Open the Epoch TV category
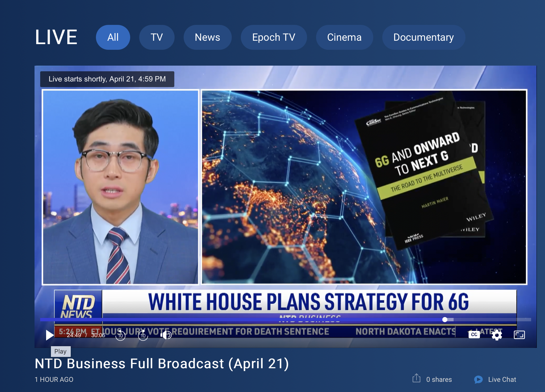545x392 pixels. tap(274, 37)
